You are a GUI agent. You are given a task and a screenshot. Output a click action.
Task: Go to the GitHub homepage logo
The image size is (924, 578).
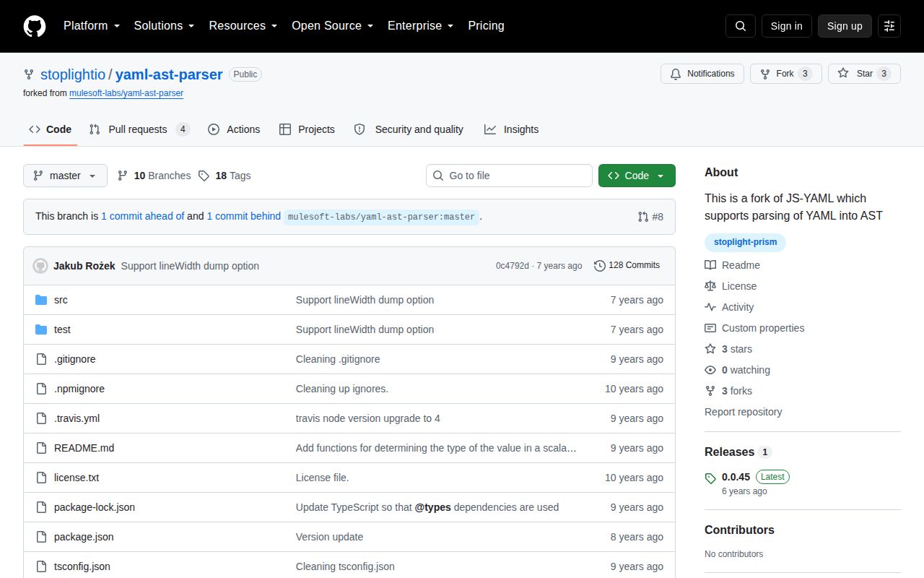(x=35, y=26)
